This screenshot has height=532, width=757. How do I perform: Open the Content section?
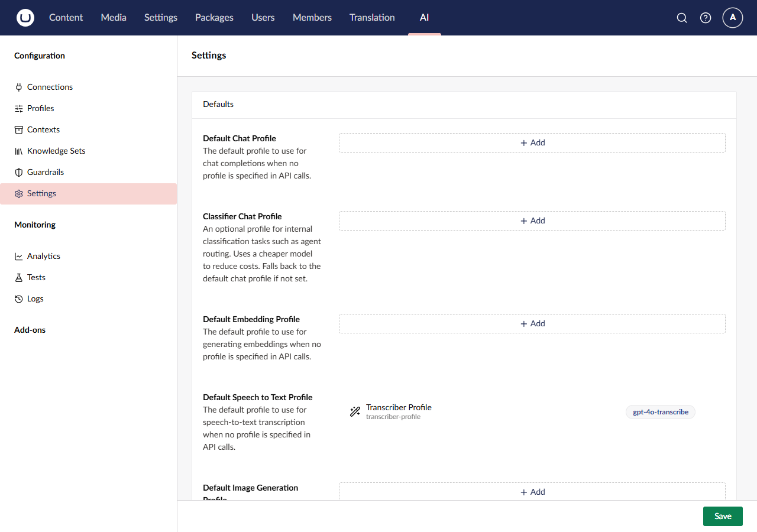(66, 18)
